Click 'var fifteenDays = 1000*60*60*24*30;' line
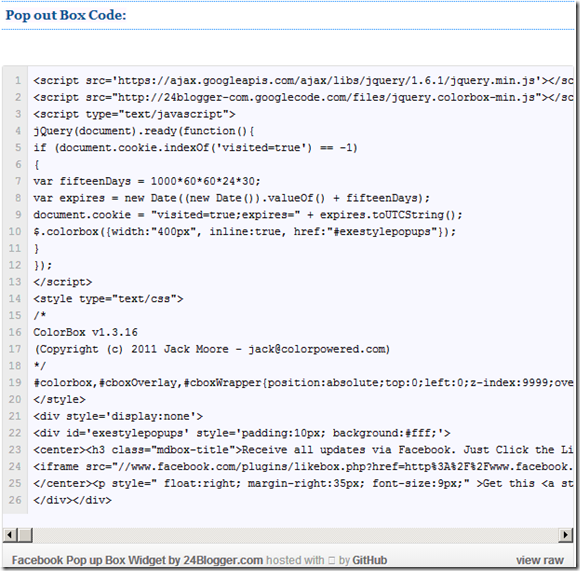This screenshot has width=580, height=571. point(147,181)
